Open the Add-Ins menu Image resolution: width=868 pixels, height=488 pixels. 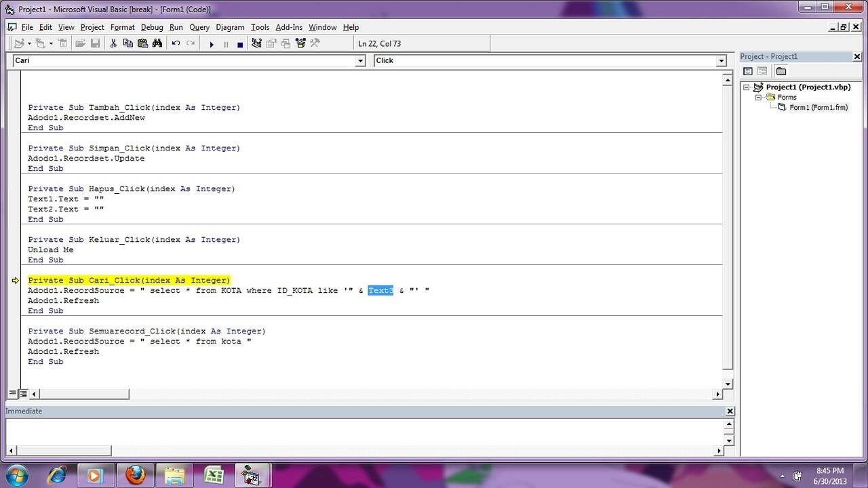(x=289, y=27)
